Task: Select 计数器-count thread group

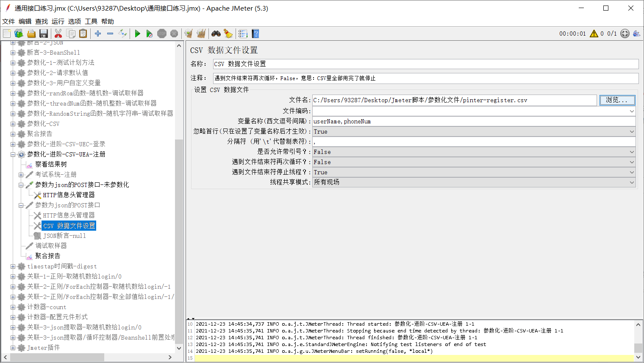Action: (47, 307)
